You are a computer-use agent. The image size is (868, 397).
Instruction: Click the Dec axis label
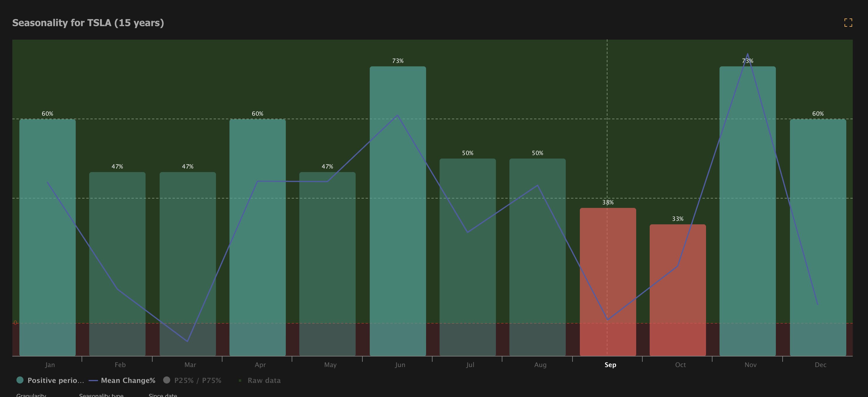(x=820, y=365)
